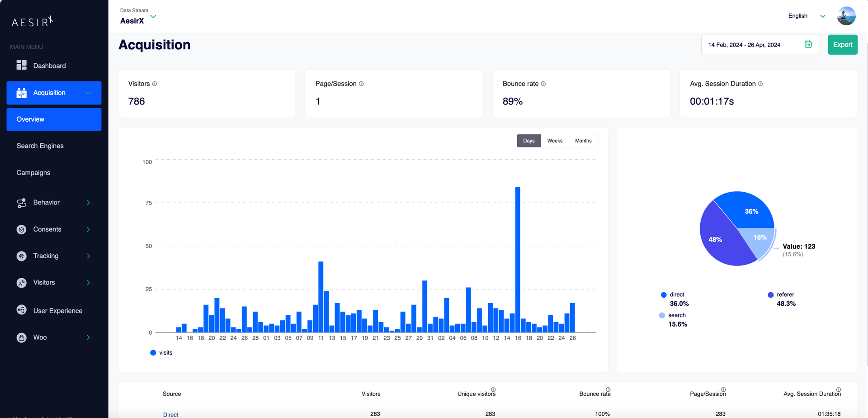Click the Export button

(842, 44)
